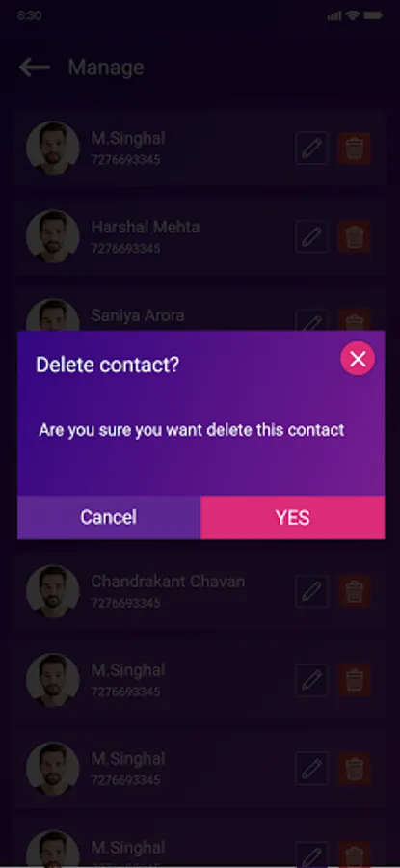This screenshot has width=400, height=868.
Task: Select the Harshal Mehta contact name
Action: [x=145, y=227]
